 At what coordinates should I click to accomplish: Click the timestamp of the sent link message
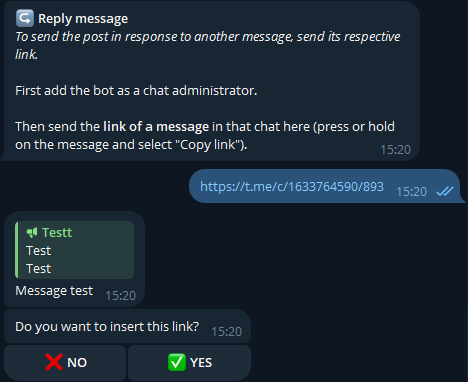411,192
